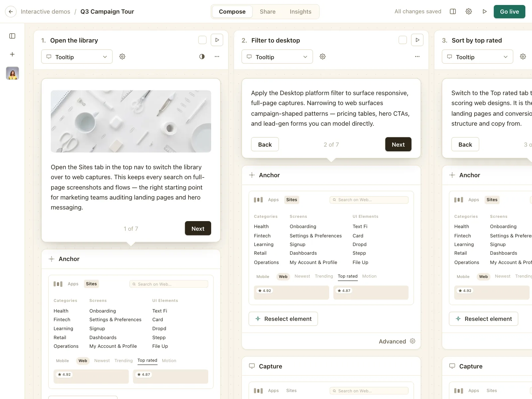Open more options ellipsis for step 2
532x399 pixels.
click(x=417, y=57)
